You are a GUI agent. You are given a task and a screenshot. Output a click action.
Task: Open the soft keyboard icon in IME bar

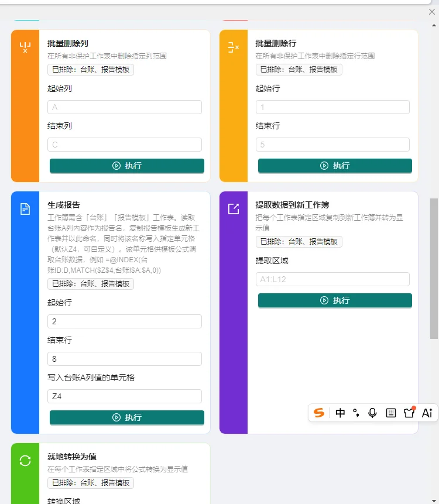tap(391, 413)
